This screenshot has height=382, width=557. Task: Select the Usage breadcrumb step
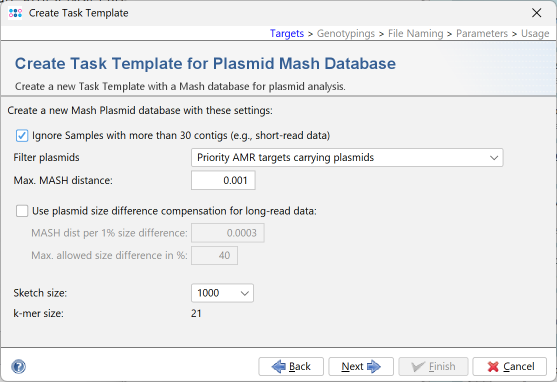point(535,33)
